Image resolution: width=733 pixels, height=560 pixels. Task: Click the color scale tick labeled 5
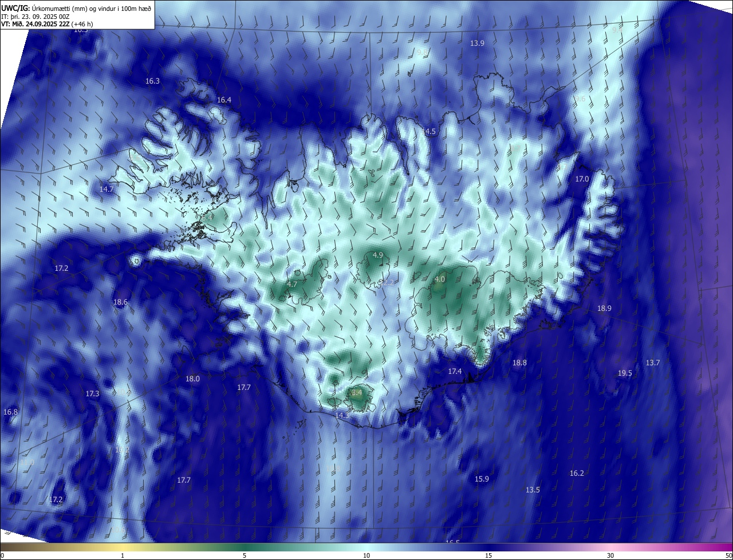point(245,556)
